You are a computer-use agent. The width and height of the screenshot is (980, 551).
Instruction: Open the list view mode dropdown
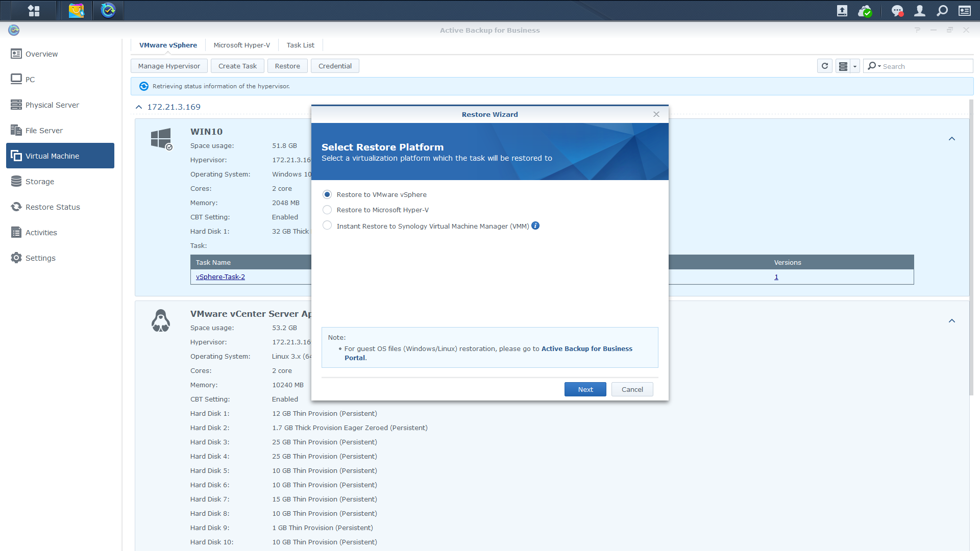854,66
